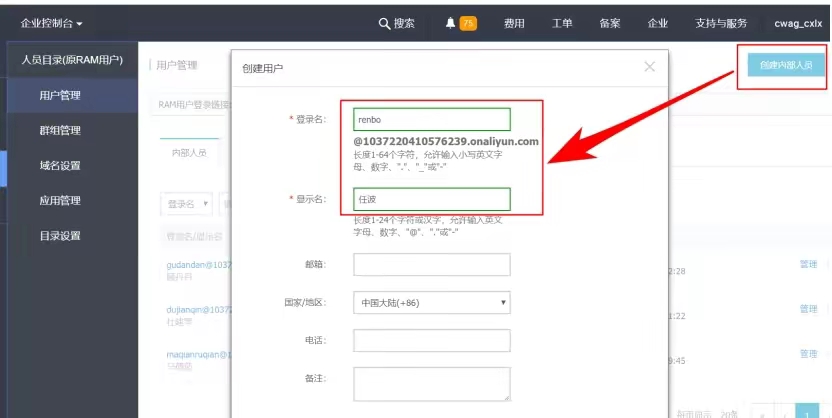This screenshot has height=418, width=832.
Task: Open the 工单 menu
Action: click(x=562, y=23)
